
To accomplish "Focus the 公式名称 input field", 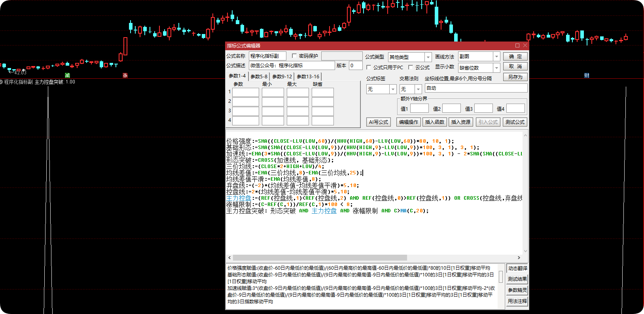I will click(x=267, y=56).
